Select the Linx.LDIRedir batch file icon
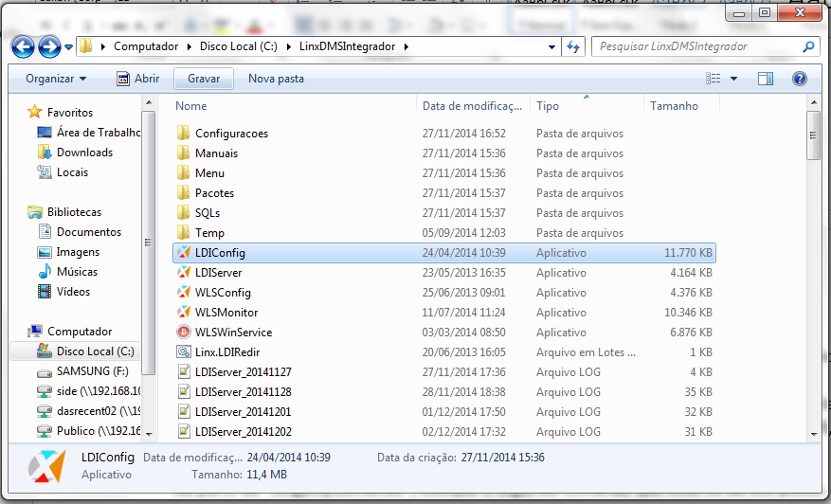 [184, 351]
